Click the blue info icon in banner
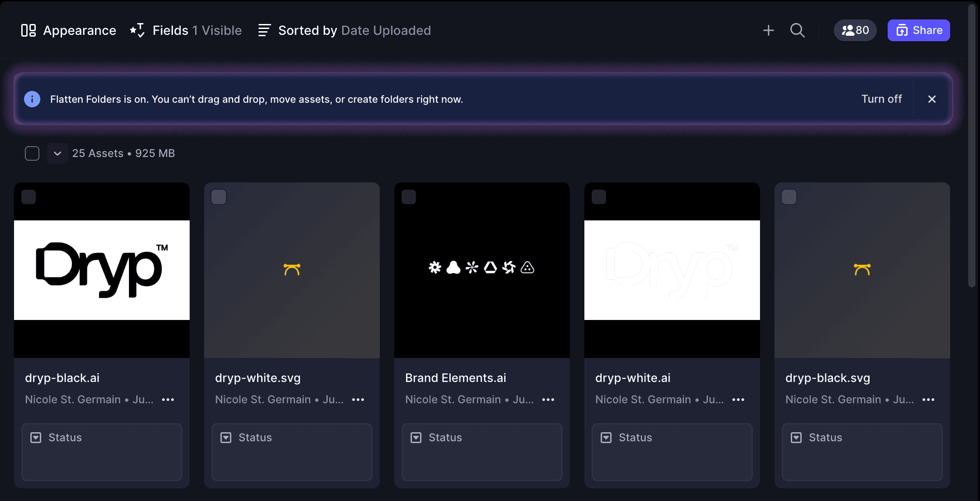The width and height of the screenshot is (980, 501). tap(32, 99)
